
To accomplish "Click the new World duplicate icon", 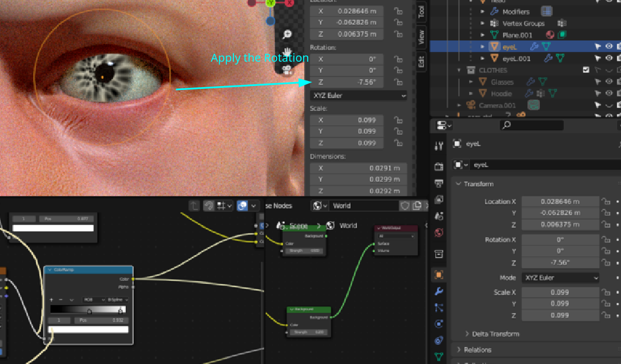I will (x=416, y=205).
